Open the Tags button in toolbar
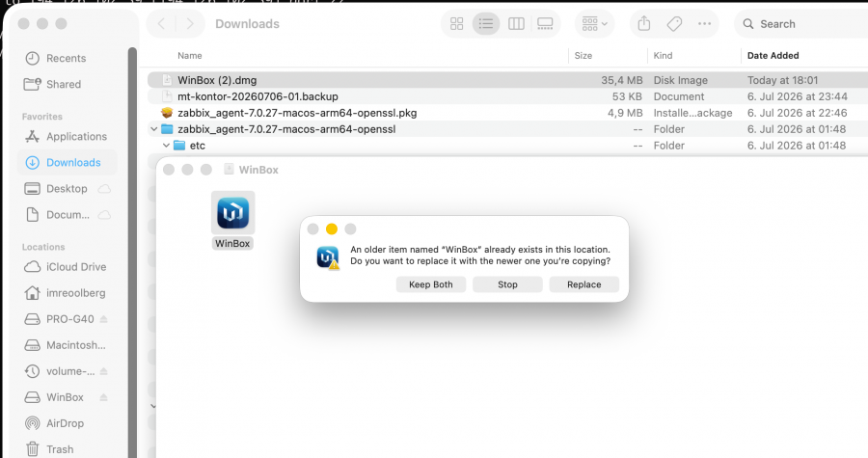The image size is (868, 458). [x=674, y=24]
